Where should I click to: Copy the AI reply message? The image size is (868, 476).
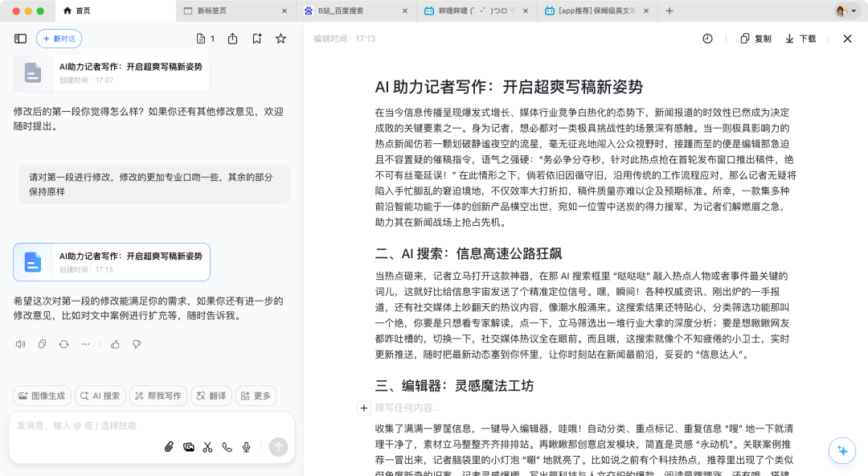click(x=42, y=343)
